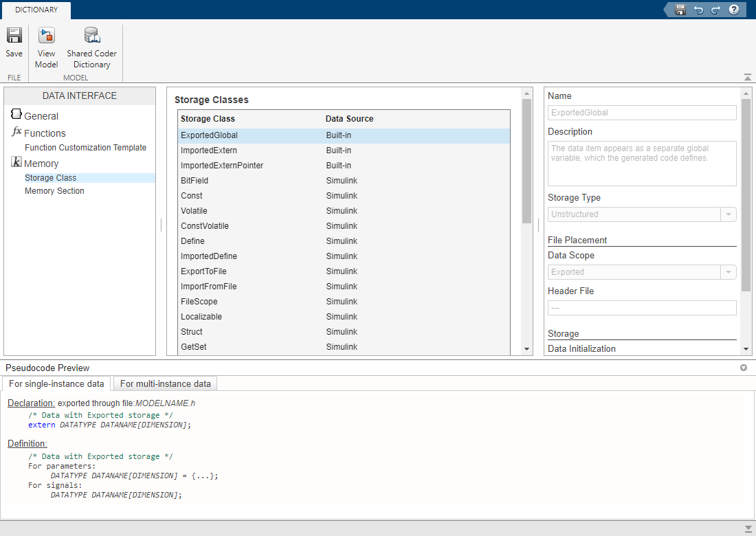756x536 pixels.
Task: Click the undo arrow in title bar
Action: (x=698, y=10)
